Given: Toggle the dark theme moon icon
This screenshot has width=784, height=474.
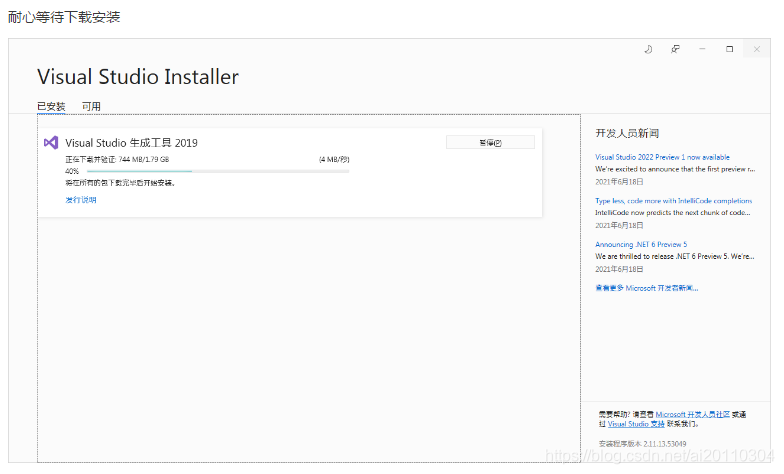Looking at the screenshot, I should coord(648,49).
